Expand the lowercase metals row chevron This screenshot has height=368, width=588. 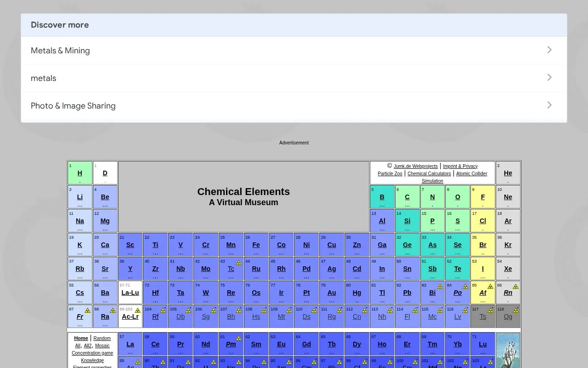click(x=549, y=77)
